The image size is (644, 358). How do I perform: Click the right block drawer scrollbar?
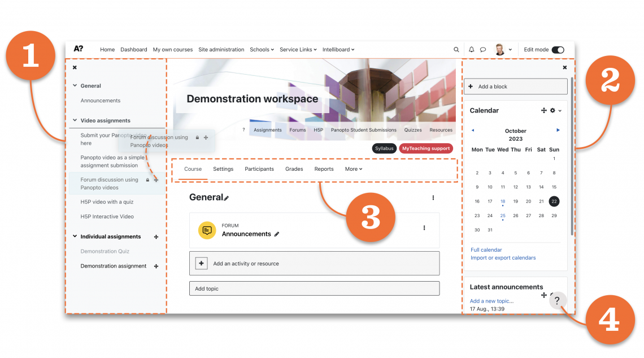[572, 158]
